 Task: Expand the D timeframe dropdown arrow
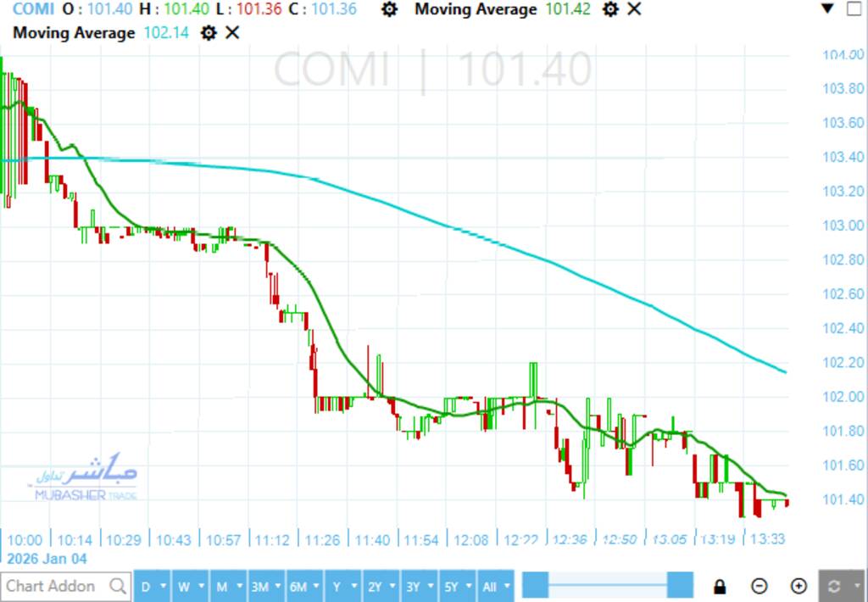(x=164, y=586)
